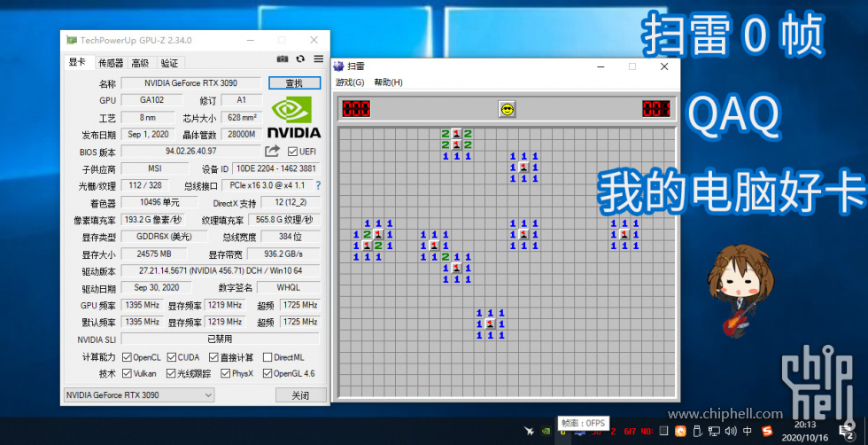Toggle the PhysX checkbox

[x=225, y=373]
